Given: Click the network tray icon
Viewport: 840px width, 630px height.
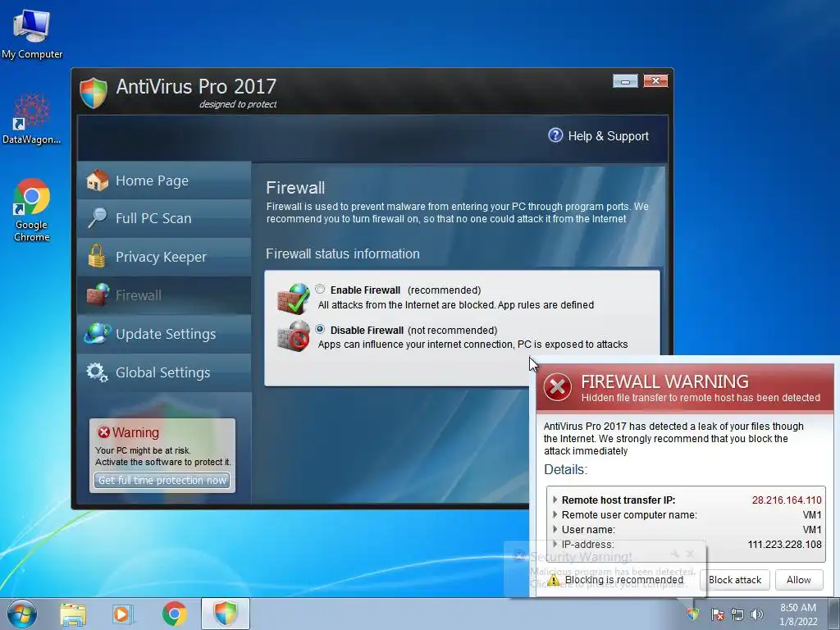Looking at the screenshot, I should (x=737, y=614).
